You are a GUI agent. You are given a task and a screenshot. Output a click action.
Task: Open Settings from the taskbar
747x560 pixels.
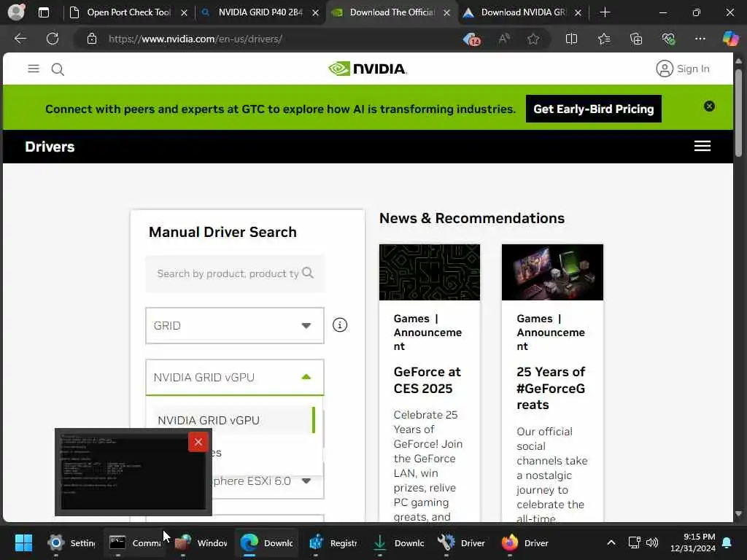[x=71, y=542]
